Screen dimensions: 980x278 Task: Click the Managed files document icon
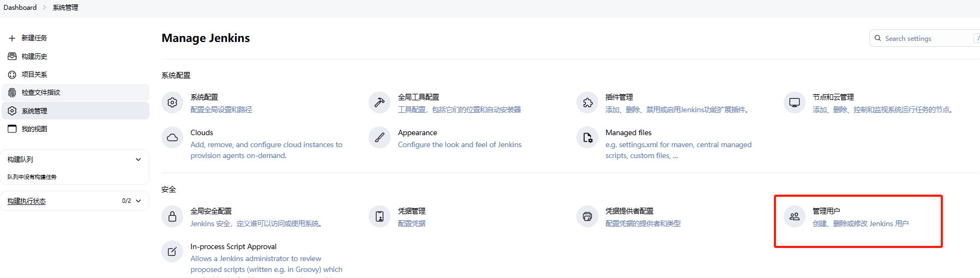click(x=587, y=137)
